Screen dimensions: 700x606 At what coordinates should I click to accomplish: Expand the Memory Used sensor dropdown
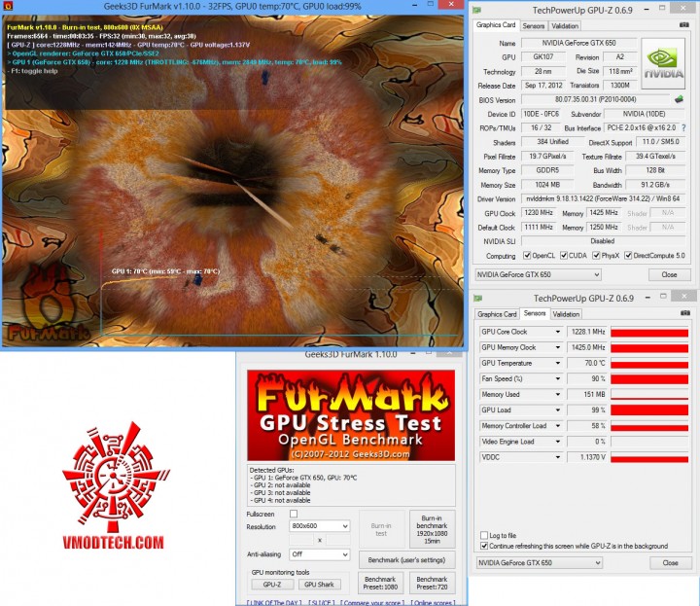point(558,394)
